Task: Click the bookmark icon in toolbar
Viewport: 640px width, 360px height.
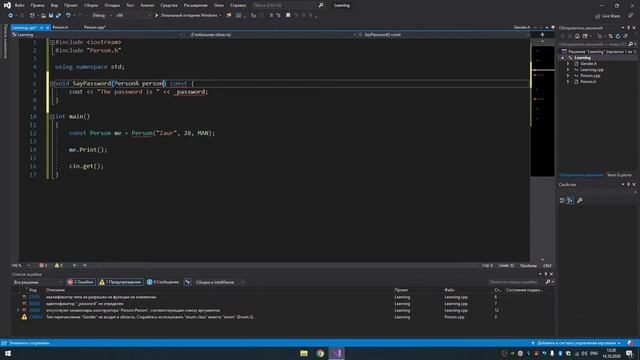Action: pos(288,15)
